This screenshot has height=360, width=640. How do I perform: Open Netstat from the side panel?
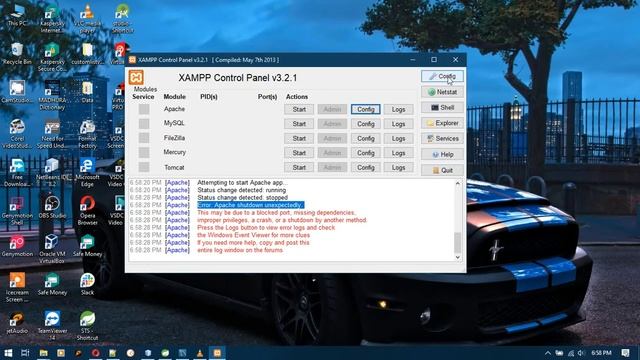[442, 92]
